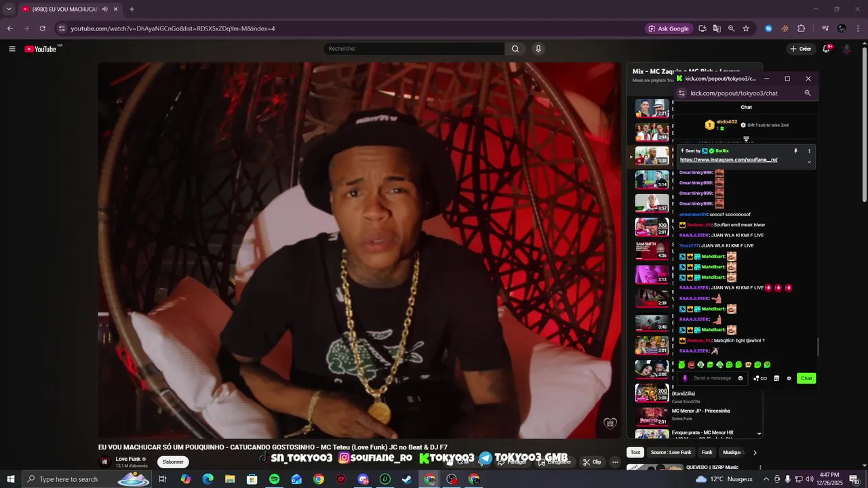Click the YouTube search magnifier button
The image size is (868, 488).
515,49
